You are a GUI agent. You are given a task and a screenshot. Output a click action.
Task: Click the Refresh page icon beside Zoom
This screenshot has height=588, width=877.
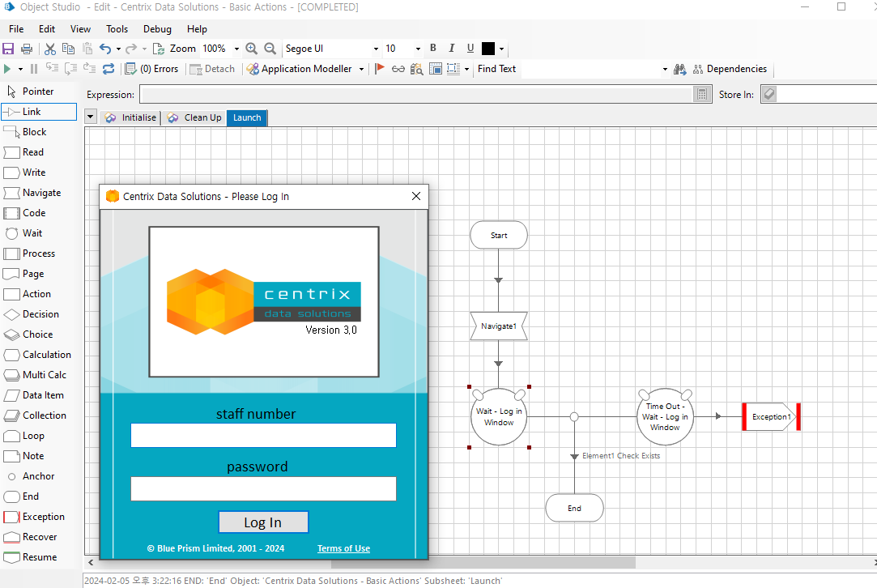pos(158,49)
